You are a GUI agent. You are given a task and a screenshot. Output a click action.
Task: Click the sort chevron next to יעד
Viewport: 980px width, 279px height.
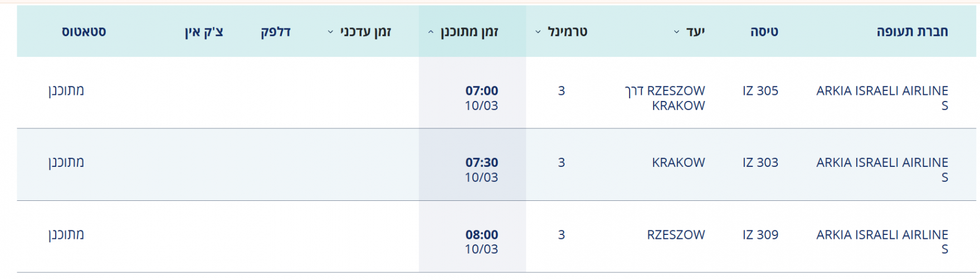[676, 32]
